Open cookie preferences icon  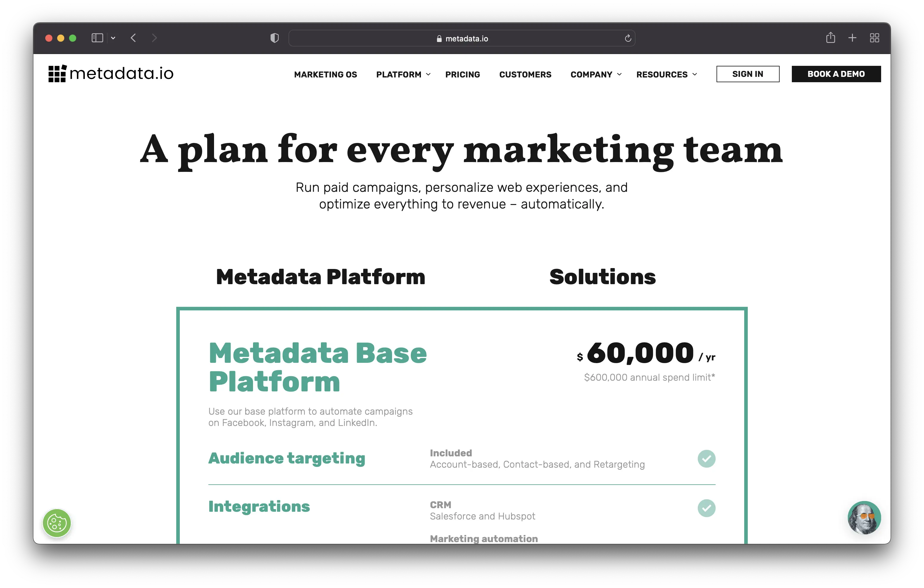pyautogui.click(x=57, y=523)
